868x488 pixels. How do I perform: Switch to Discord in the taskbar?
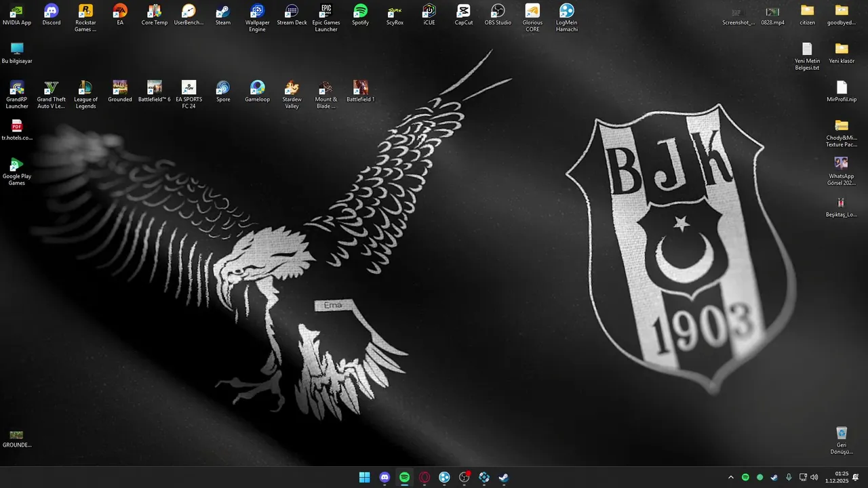(x=384, y=477)
